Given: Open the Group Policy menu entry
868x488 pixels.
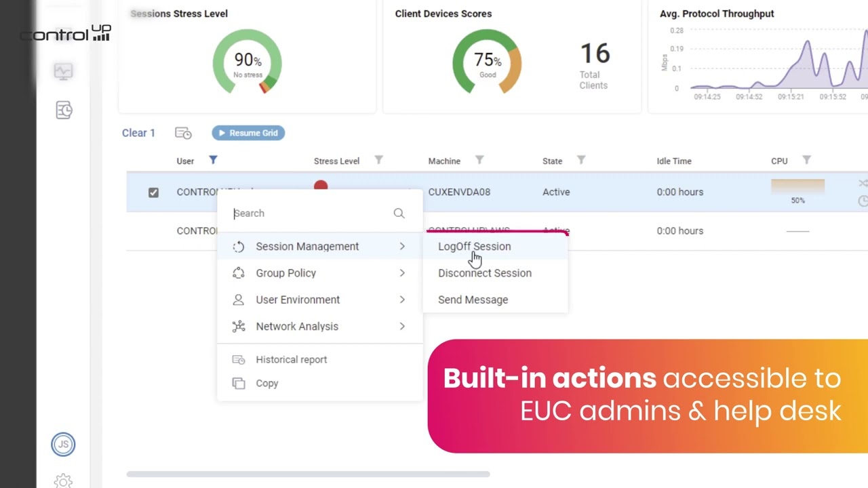Looking at the screenshot, I should click(x=319, y=273).
